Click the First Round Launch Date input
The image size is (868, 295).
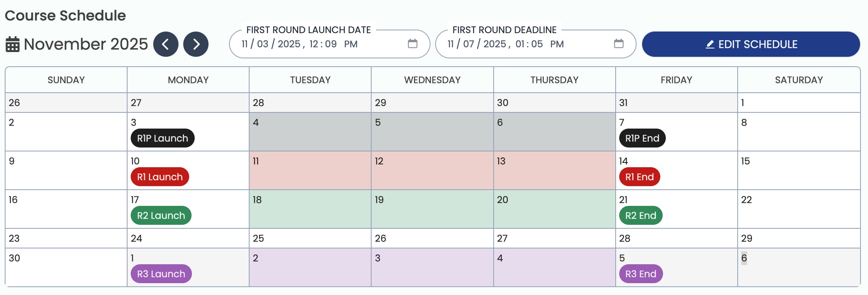coord(300,44)
